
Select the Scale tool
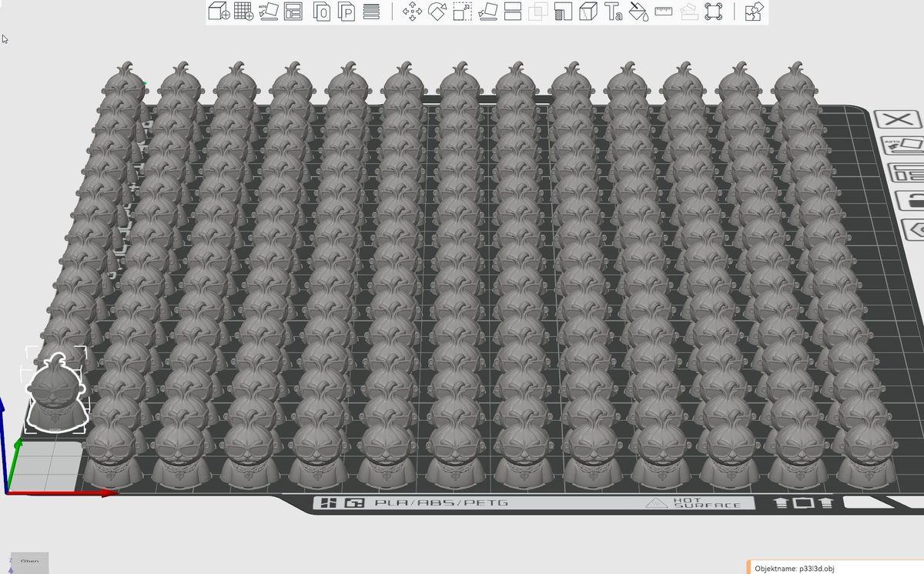462,12
